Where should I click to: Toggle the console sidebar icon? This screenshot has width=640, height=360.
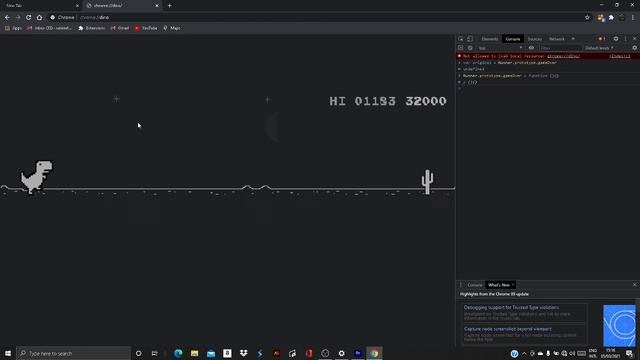point(460,48)
